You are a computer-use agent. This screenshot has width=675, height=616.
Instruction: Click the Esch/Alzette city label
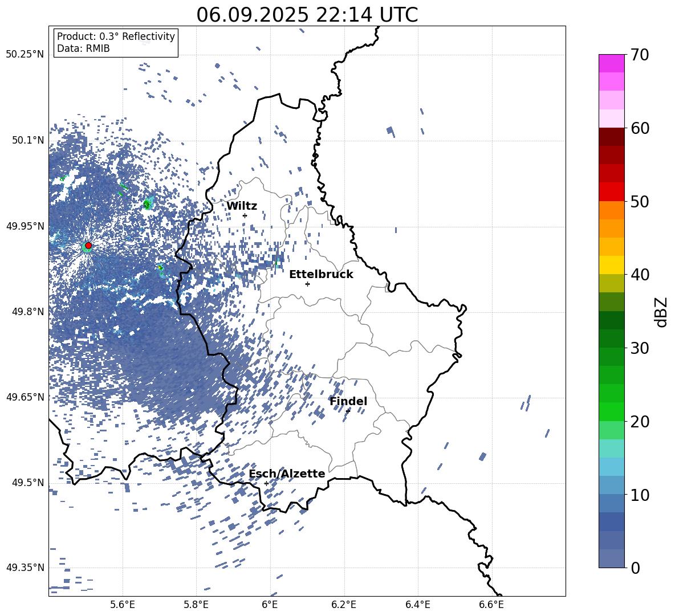(287, 474)
